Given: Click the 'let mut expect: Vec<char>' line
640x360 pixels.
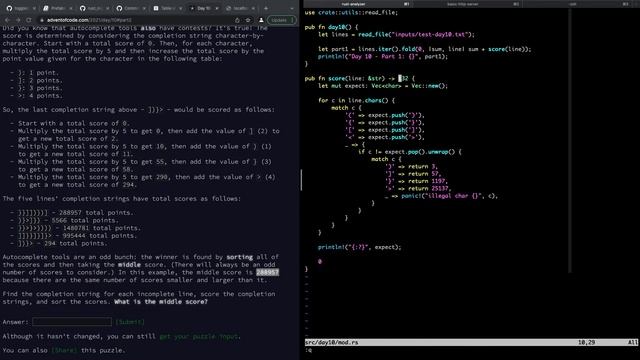Looking at the screenshot, I should [x=383, y=86].
